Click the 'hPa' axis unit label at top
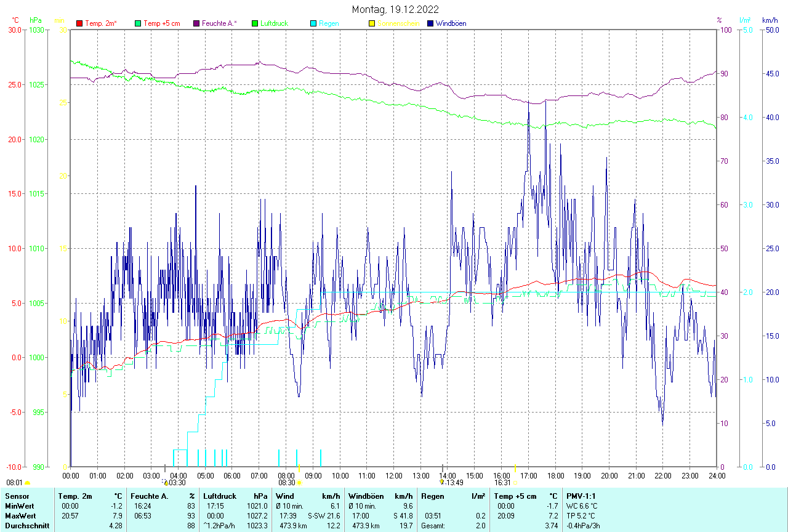 (34, 20)
